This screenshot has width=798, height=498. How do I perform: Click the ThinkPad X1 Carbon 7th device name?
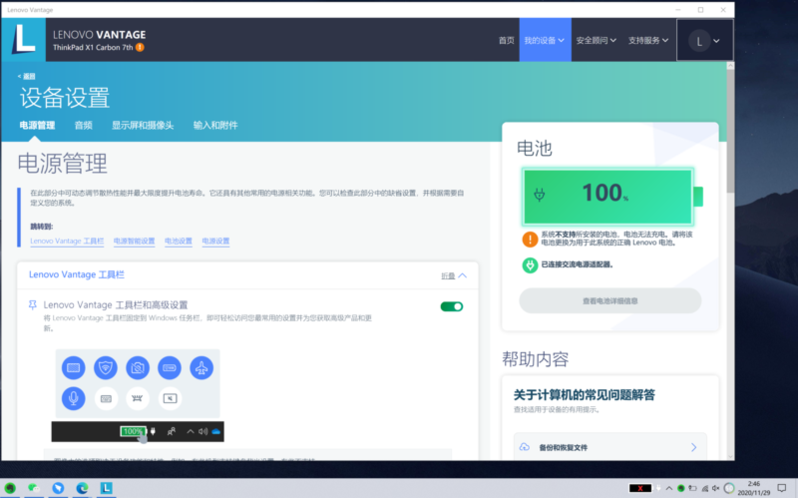pos(93,47)
